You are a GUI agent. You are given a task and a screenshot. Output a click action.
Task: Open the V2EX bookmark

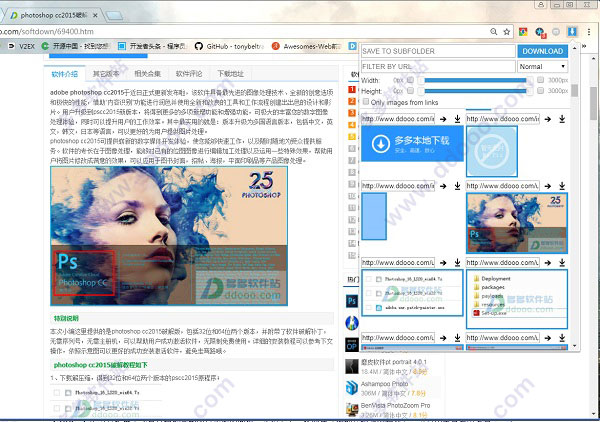click(22, 46)
